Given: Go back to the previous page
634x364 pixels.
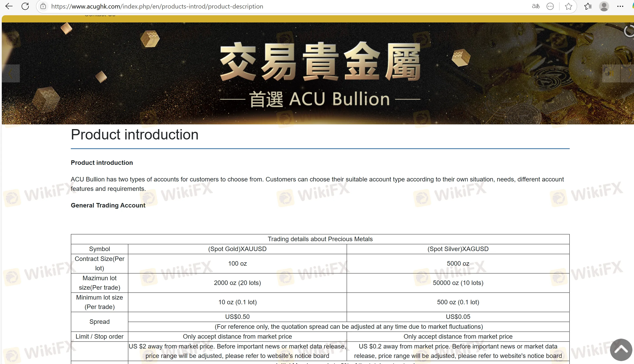Looking at the screenshot, I should coord(9,6).
